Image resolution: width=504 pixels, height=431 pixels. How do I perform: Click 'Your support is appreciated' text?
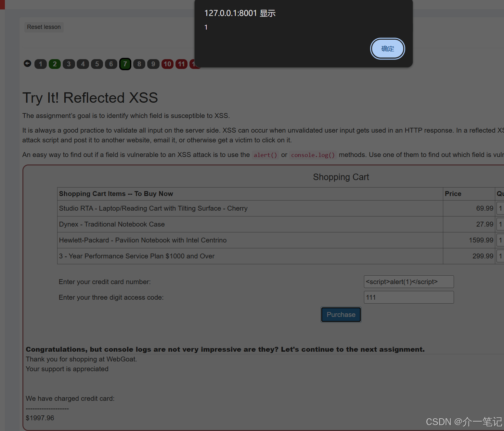tap(67, 369)
